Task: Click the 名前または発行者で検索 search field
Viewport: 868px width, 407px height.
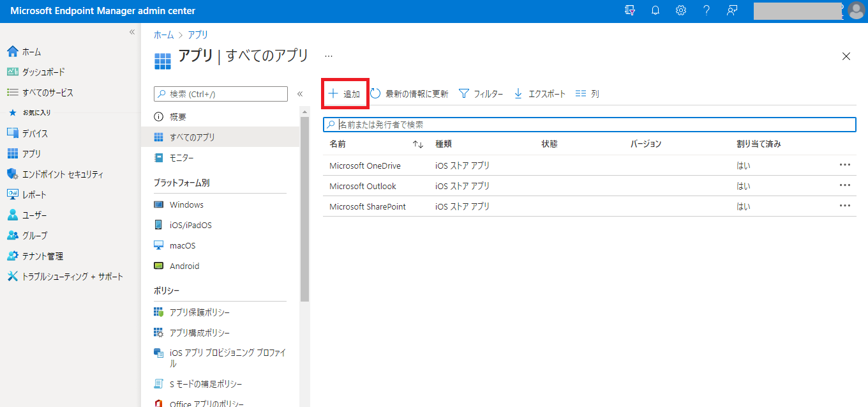Action: click(590, 125)
